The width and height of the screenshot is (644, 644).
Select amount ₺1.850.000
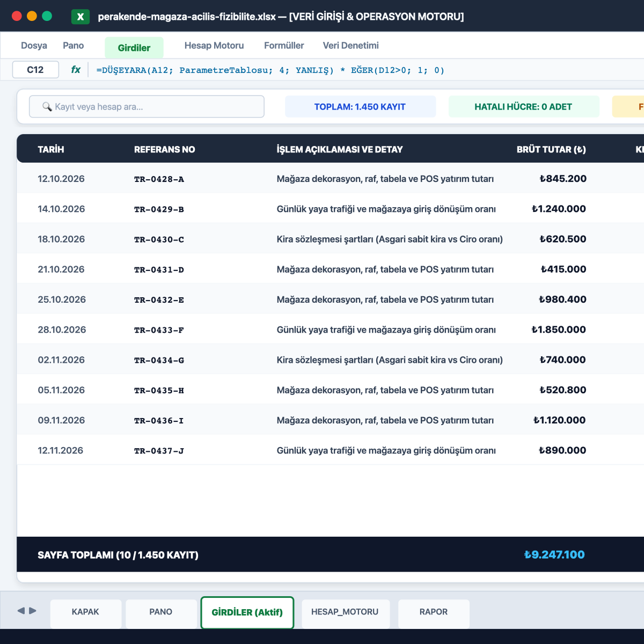point(559,330)
